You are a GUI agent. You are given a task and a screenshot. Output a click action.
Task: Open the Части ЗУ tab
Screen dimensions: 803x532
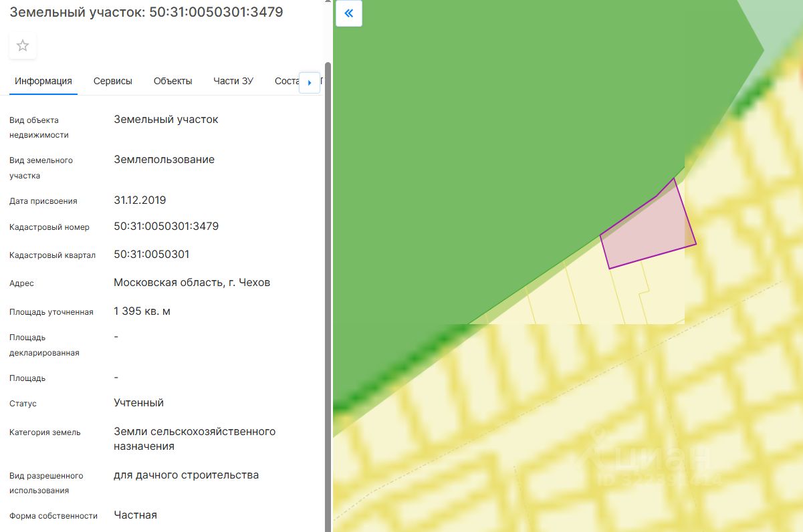pos(233,81)
